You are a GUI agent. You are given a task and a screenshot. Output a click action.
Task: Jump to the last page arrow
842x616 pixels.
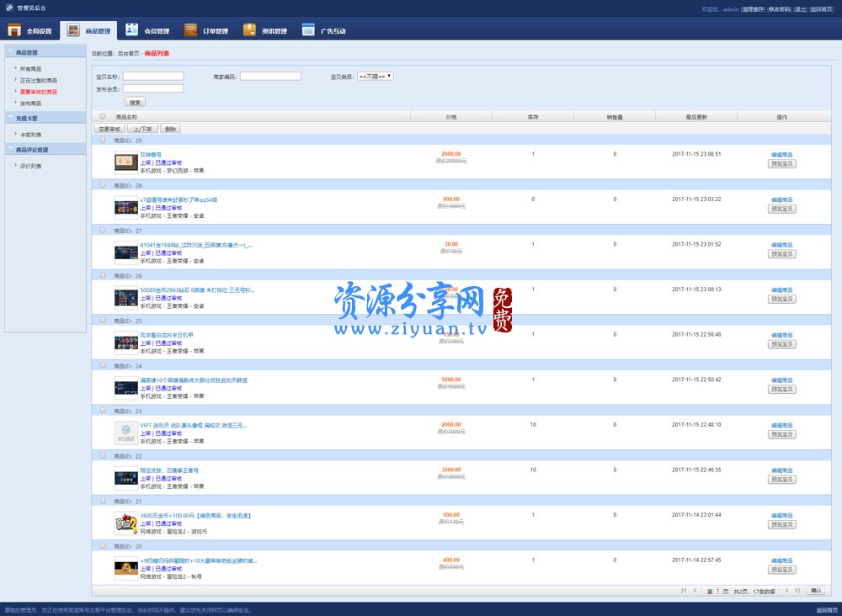coord(797,590)
